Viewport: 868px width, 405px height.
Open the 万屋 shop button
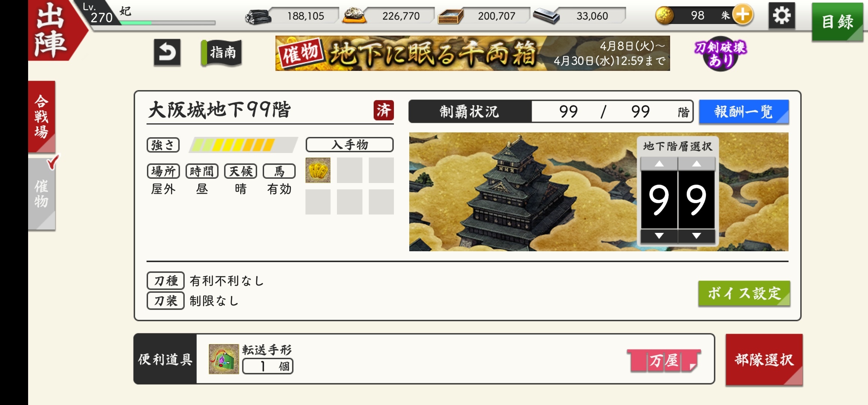(x=664, y=360)
